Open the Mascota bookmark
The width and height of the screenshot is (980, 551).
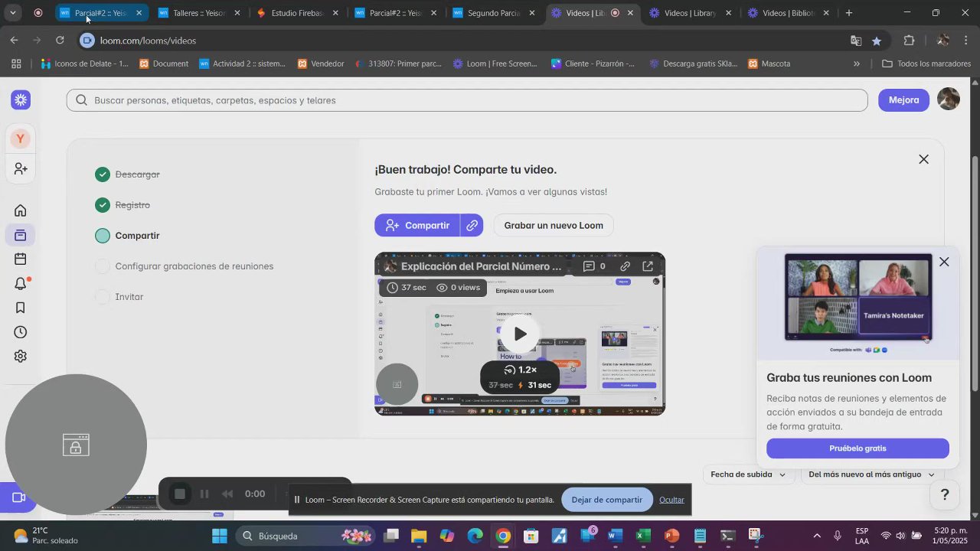click(769, 64)
